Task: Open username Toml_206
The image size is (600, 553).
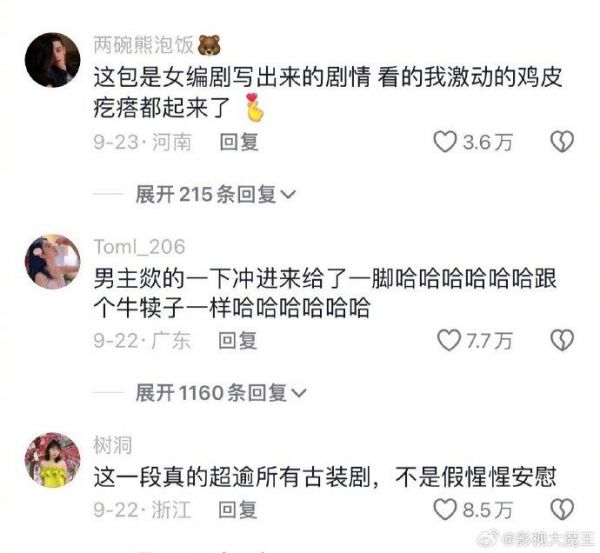Action: point(140,247)
